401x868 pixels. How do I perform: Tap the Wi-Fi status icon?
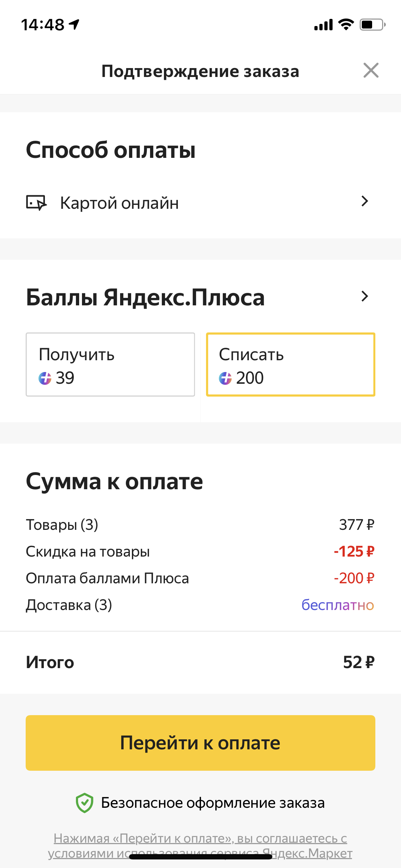tap(346, 25)
